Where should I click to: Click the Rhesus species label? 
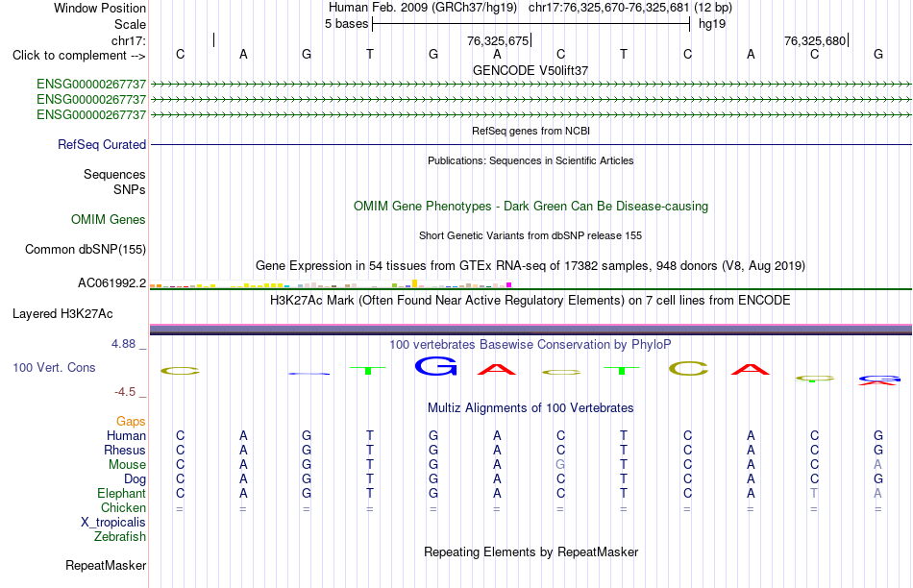pos(125,450)
